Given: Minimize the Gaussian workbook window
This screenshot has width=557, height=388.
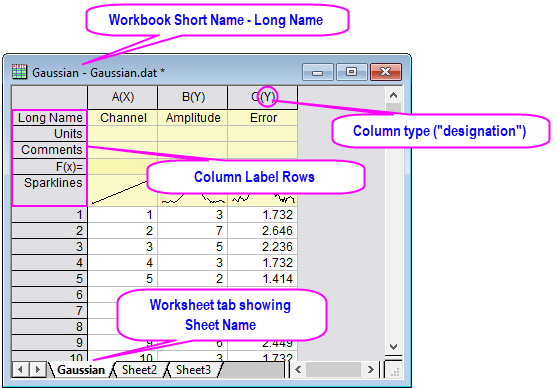Looking at the screenshot, I should pyautogui.click(x=318, y=72).
